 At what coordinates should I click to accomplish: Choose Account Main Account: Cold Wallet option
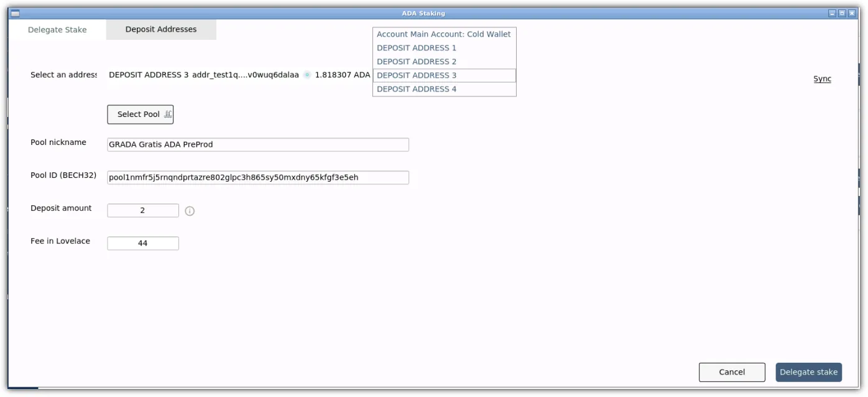pyautogui.click(x=444, y=34)
